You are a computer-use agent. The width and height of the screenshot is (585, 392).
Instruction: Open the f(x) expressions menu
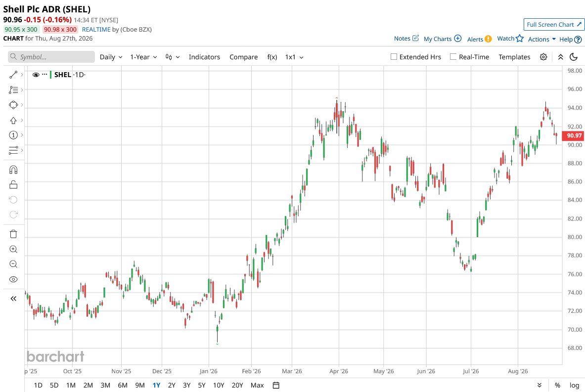pyautogui.click(x=272, y=57)
